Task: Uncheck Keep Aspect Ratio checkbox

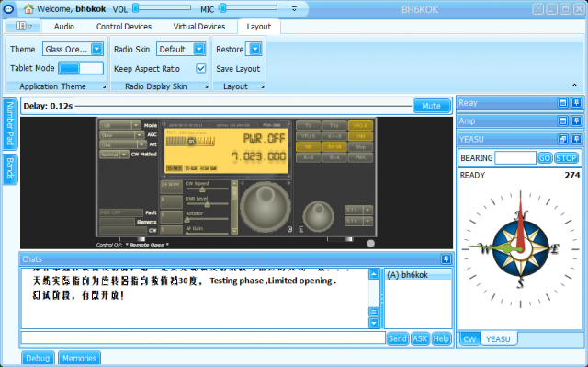Action: pyautogui.click(x=201, y=68)
